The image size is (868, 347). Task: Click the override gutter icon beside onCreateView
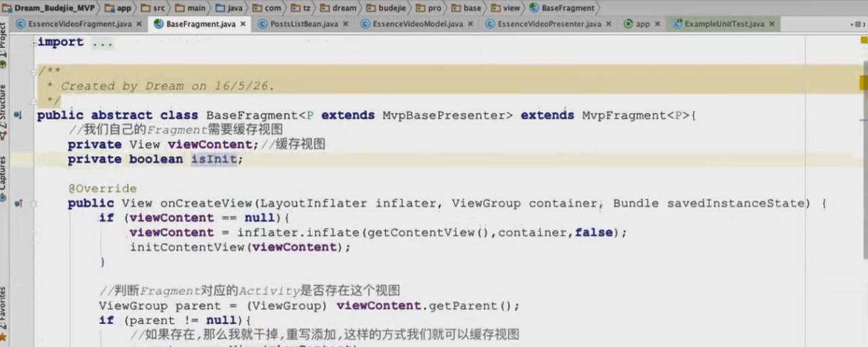pos(18,203)
